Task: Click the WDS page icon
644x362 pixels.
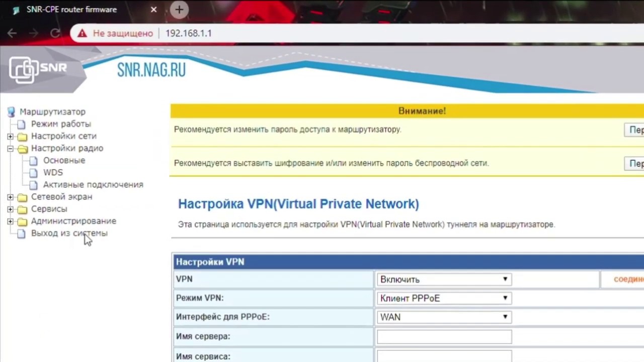Action: pyautogui.click(x=33, y=173)
